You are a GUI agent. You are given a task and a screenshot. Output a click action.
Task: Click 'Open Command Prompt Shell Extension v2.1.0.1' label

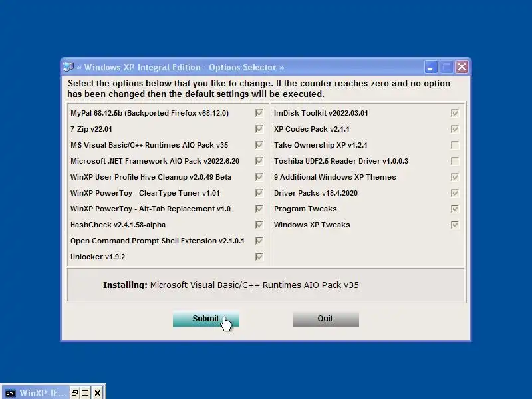tap(158, 241)
